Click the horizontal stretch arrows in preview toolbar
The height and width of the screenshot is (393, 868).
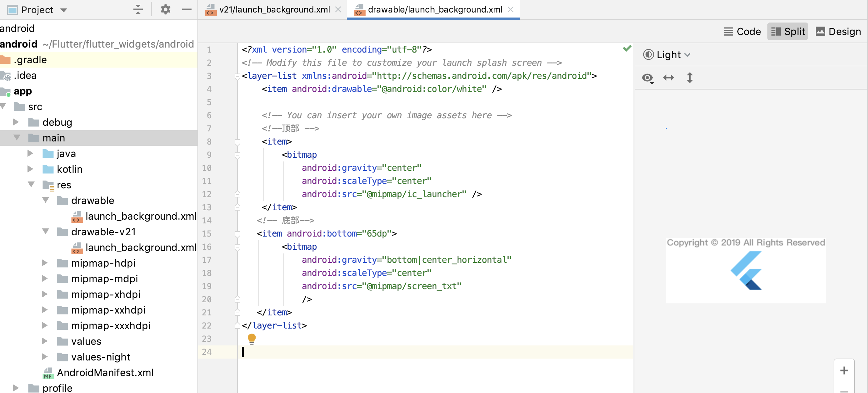(669, 78)
